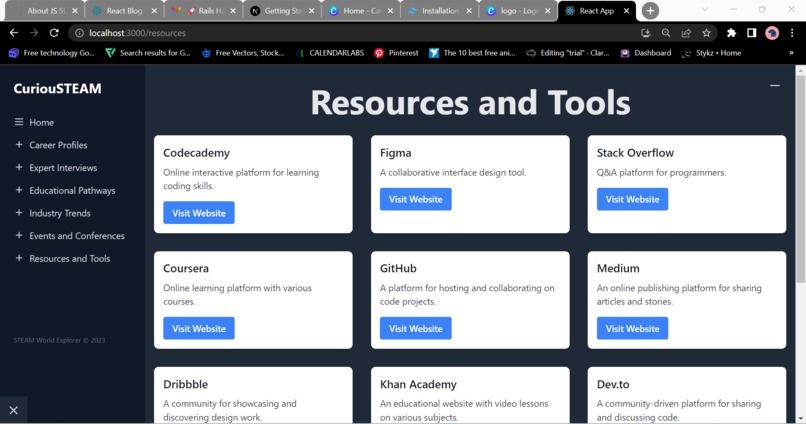Close the Rails tab
Viewport: 806px width, 424px height.
(x=233, y=11)
